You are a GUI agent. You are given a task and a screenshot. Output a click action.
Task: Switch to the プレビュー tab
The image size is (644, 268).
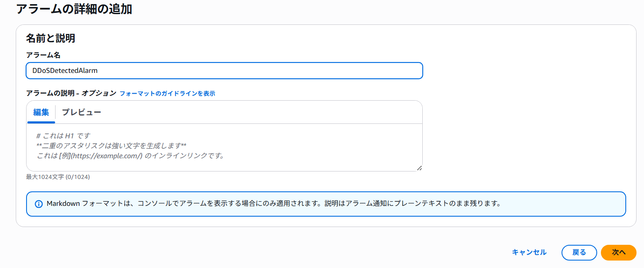click(x=82, y=112)
